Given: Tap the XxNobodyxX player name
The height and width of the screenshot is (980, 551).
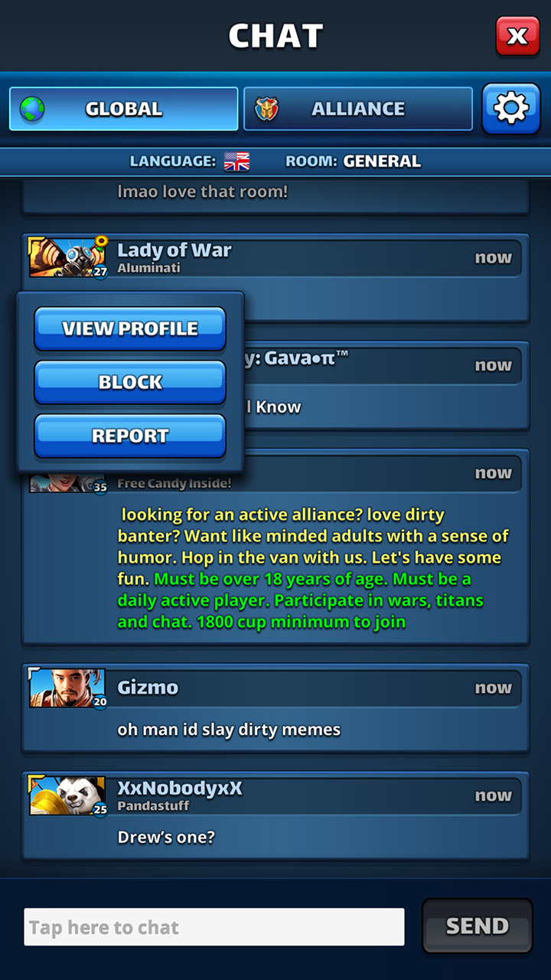Looking at the screenshot, I should pos(180,788).
